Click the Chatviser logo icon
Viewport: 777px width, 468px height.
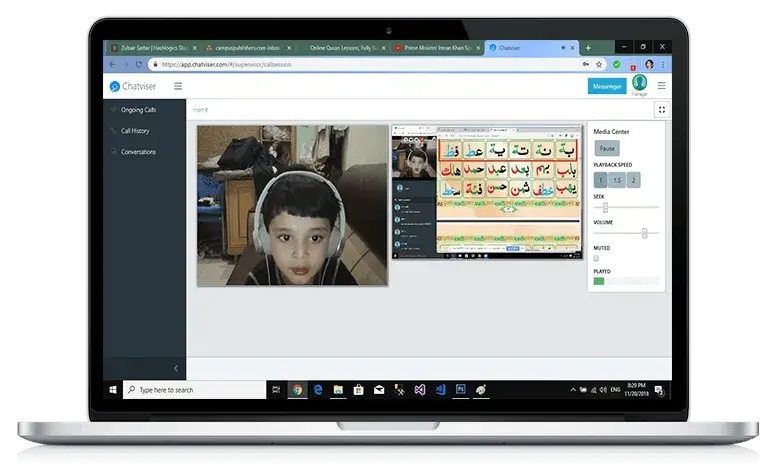click(114, 86)
